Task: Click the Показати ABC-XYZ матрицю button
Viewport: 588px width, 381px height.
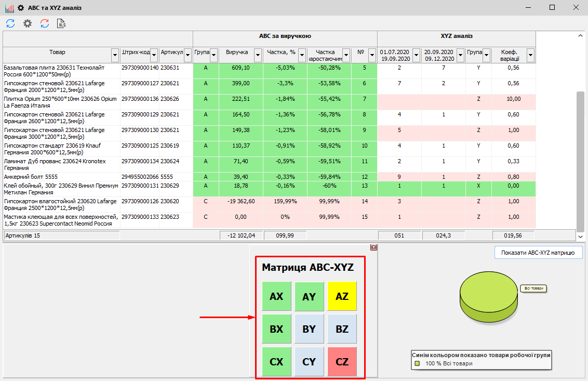Action: [538, 253]
